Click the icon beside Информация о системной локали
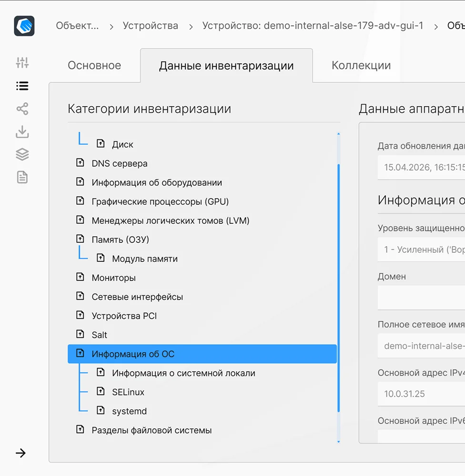 click(101, 372)
